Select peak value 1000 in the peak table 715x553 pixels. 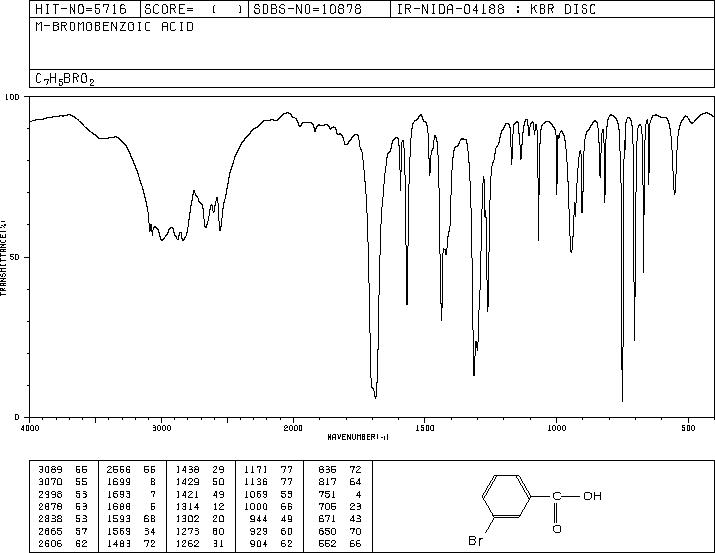256,506
